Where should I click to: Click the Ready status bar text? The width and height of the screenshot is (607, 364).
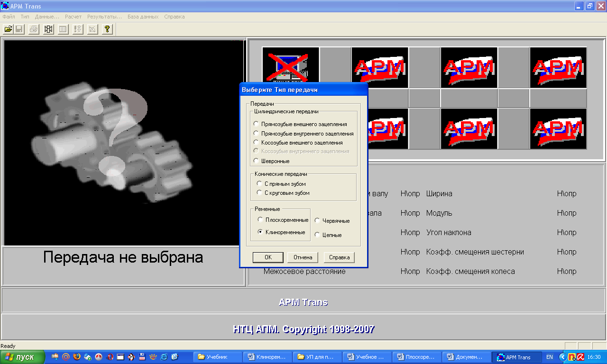pyautogui.click(x=8, y=346)
